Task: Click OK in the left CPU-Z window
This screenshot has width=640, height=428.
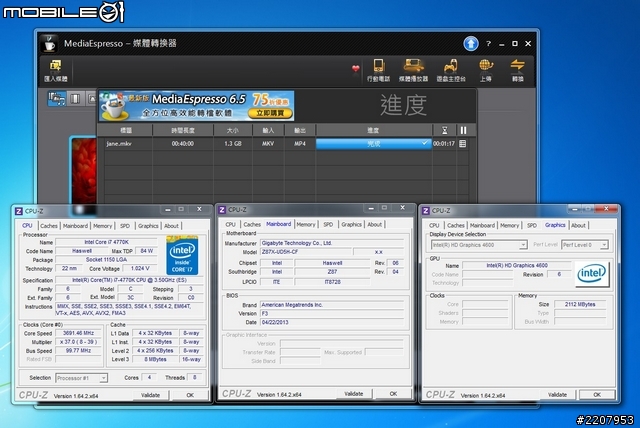Action: coord(190,395)
